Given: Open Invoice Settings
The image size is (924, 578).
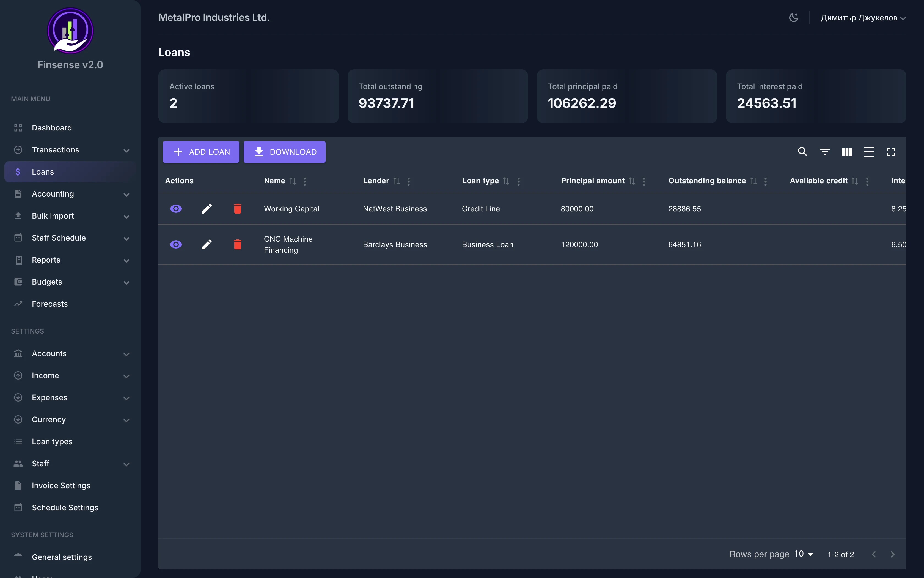Looking at the screenshot, I should point(70,486).
